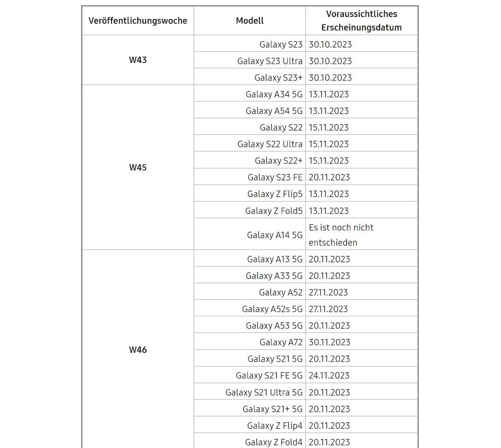
Task: Select the Modell column header
Action: [x=250, y=21]
